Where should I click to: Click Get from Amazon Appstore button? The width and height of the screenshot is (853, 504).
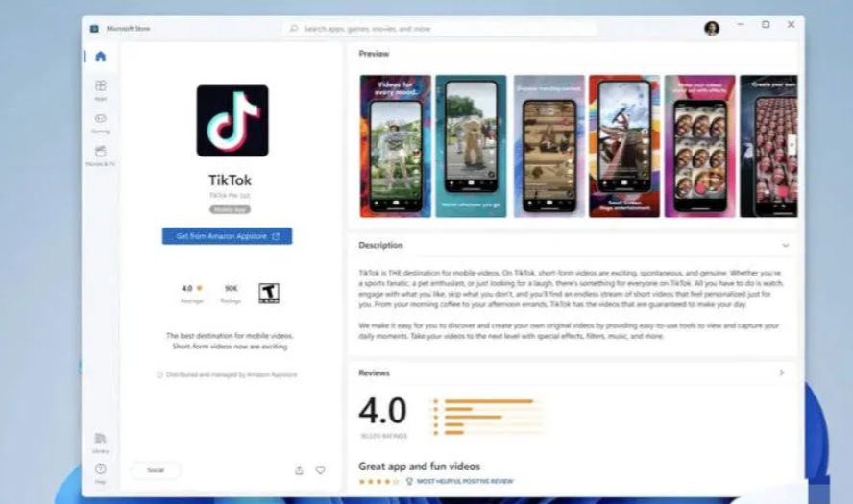pos(227,236)
